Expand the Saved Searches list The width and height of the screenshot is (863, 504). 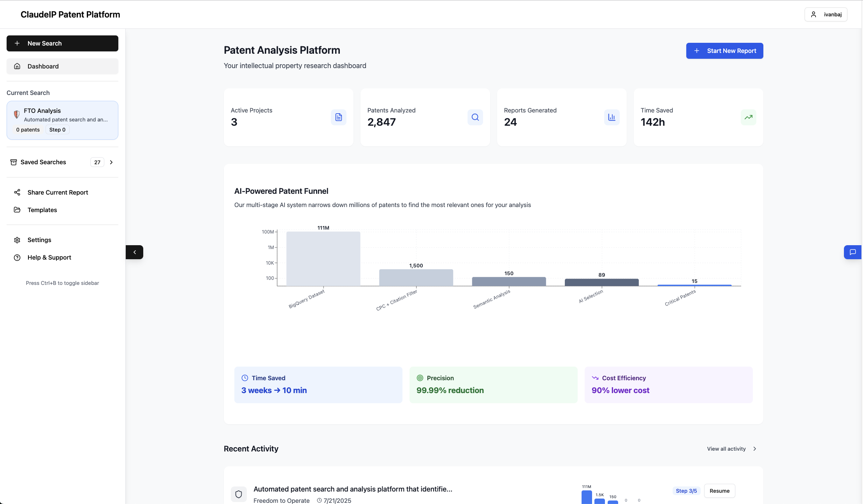point(111,162)
